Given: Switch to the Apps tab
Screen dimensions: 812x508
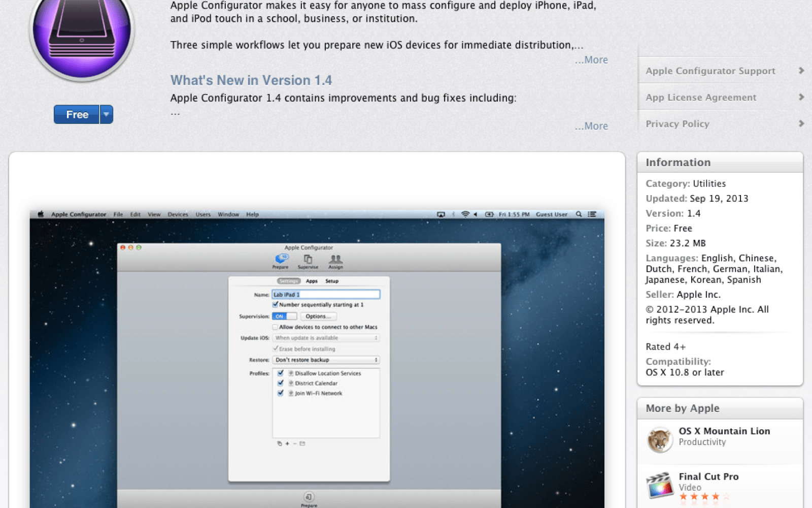Looking at the screenshot, I should 311,281.
